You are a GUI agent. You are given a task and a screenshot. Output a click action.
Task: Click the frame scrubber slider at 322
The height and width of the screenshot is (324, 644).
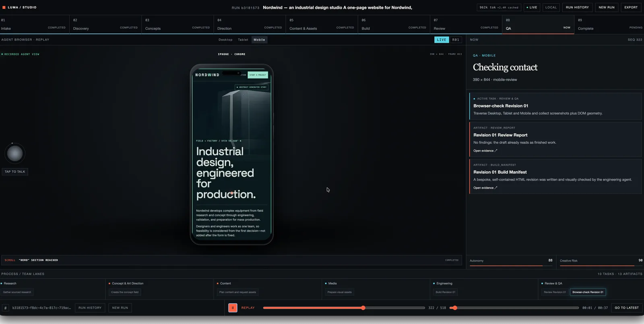click(363, 308)
